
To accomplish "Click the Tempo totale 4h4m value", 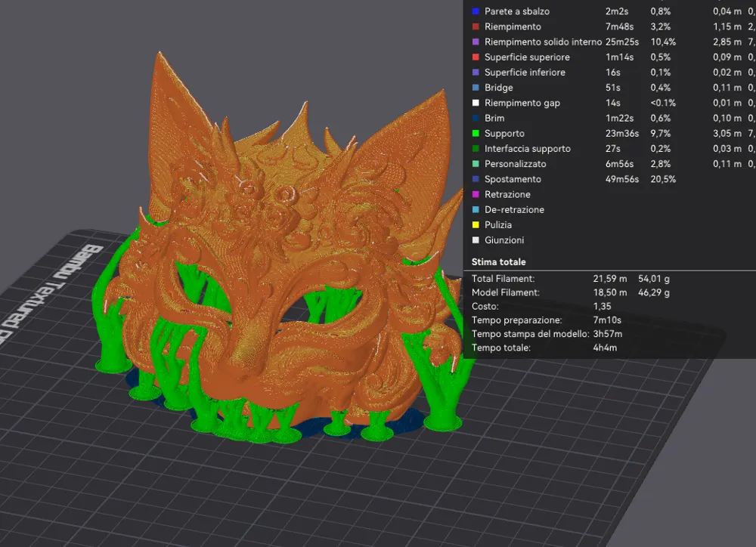I will click(x=606, y=348).
